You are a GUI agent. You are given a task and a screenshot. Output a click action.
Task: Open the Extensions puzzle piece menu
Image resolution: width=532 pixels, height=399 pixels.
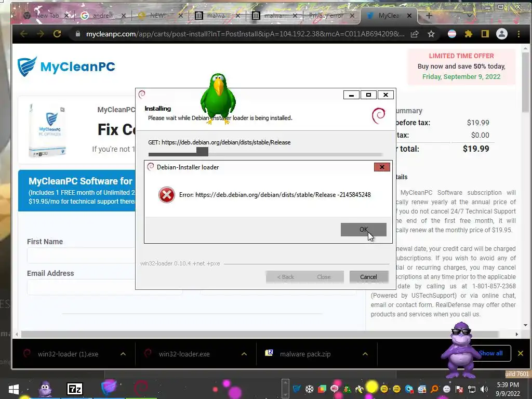(469, 34)
